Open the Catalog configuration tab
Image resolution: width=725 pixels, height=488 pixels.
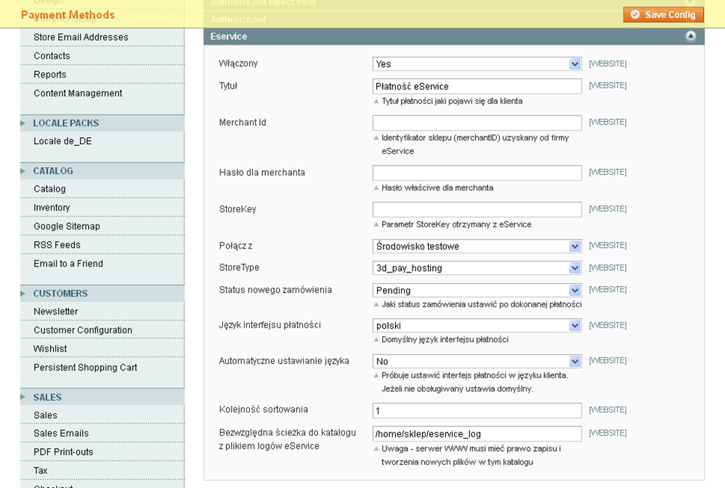[x=102, y=189]
